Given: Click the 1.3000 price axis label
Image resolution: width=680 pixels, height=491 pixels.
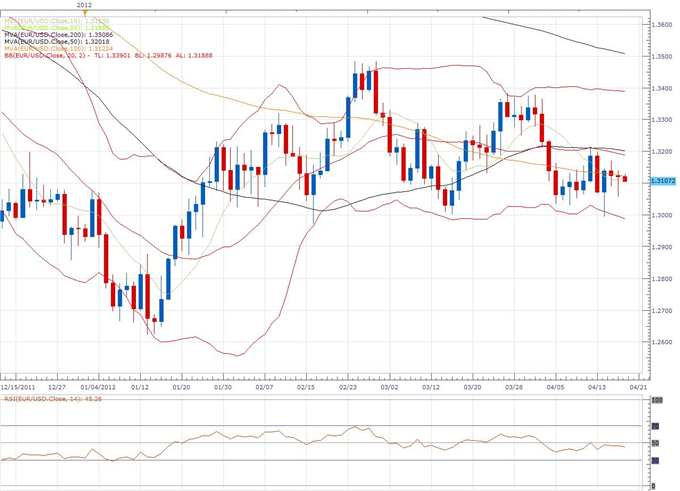Looking at the screenshot, I should 660,215.
